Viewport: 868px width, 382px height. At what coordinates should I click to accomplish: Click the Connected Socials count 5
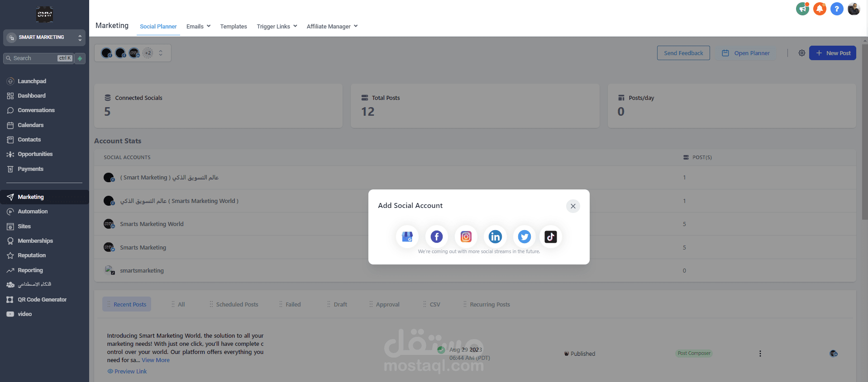click(107, 112)
